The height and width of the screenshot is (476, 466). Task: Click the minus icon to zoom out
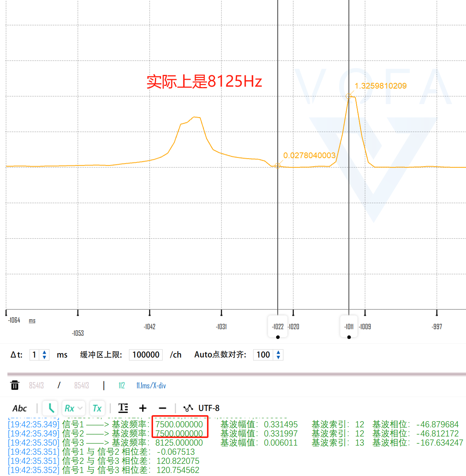point(162,408)
